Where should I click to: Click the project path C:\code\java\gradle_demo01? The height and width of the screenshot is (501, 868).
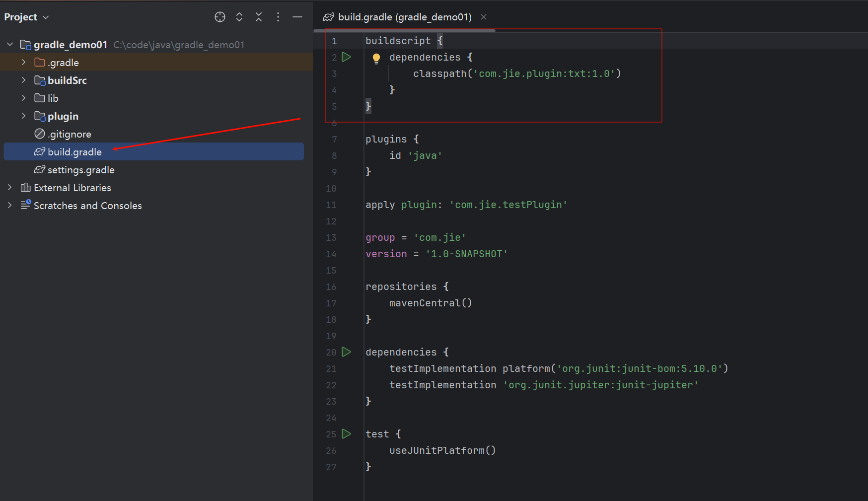pos(179,45)
